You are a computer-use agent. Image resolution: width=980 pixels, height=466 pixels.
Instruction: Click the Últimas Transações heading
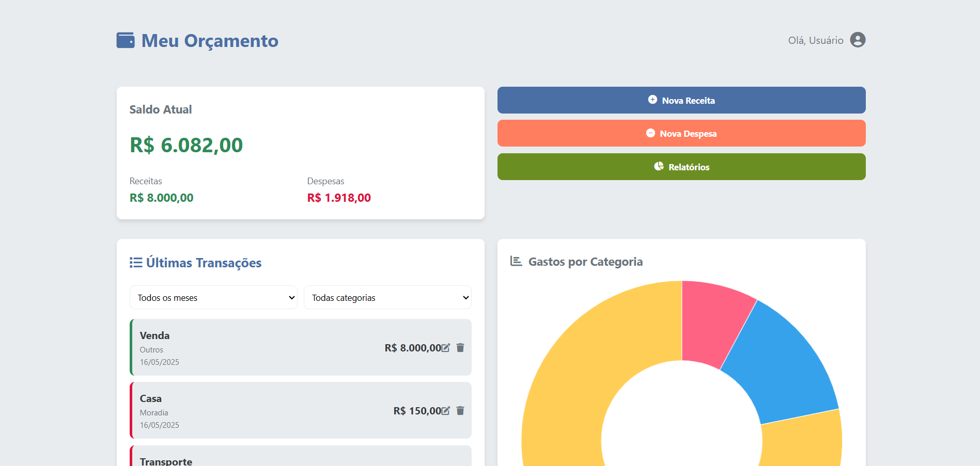click(x=204, y=263)
